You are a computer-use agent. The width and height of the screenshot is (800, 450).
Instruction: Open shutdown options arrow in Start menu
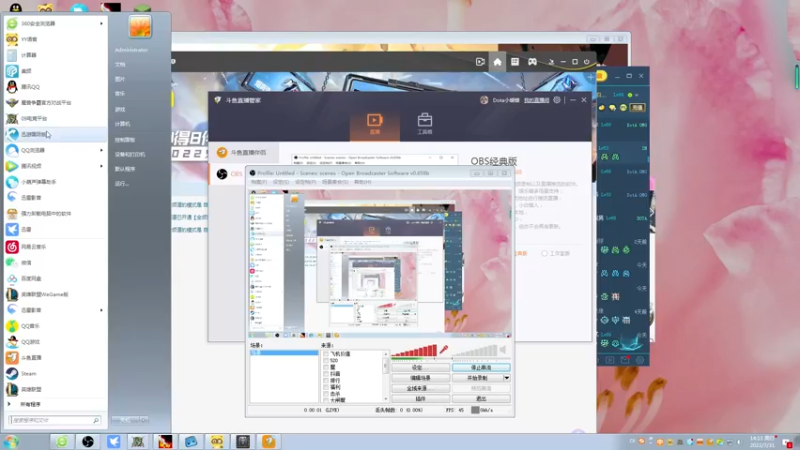(x=144, y=420)
